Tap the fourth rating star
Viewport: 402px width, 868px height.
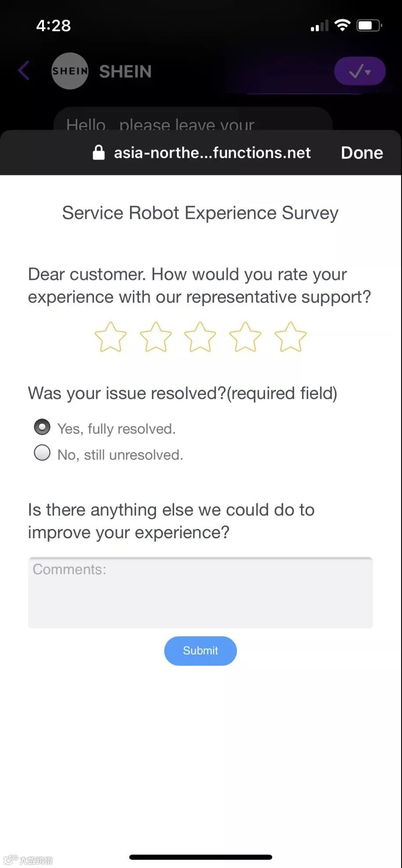[245, 337]
